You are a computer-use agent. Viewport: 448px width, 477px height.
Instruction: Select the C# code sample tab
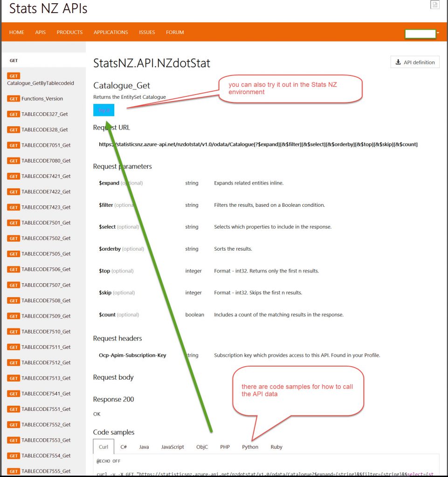click(124, 447)
